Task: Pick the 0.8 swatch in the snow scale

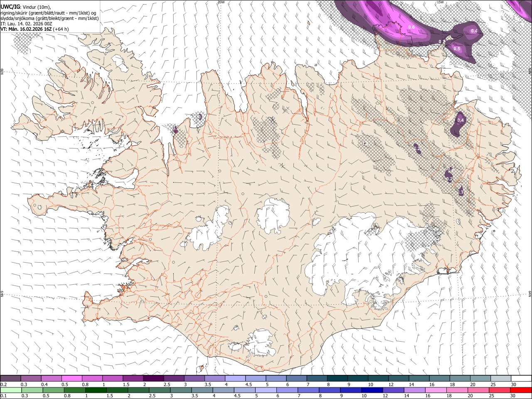Action: click(x=92, y=379)
